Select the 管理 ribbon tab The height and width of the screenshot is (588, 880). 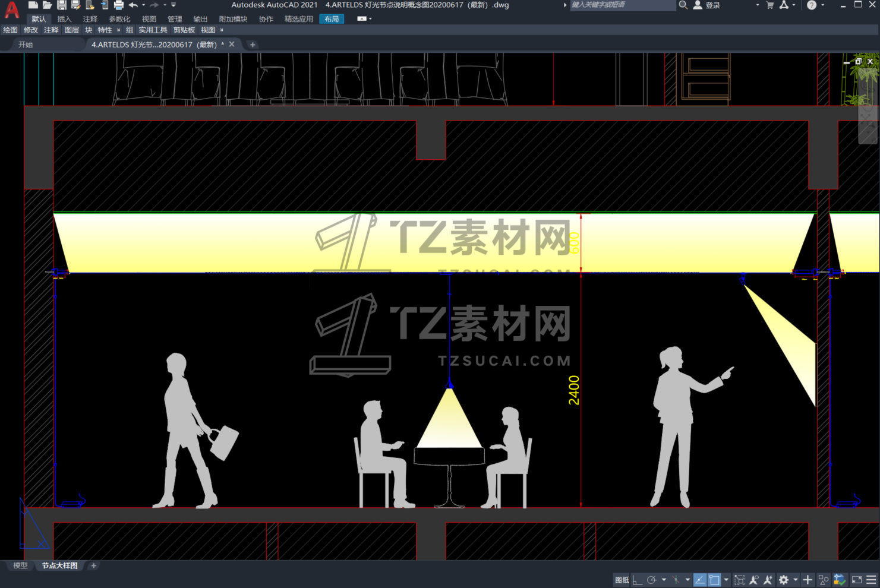(175, 19)
